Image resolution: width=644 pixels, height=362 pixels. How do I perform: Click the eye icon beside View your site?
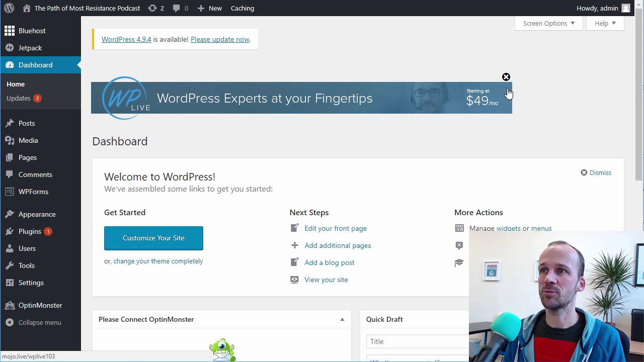pos(294,280)
